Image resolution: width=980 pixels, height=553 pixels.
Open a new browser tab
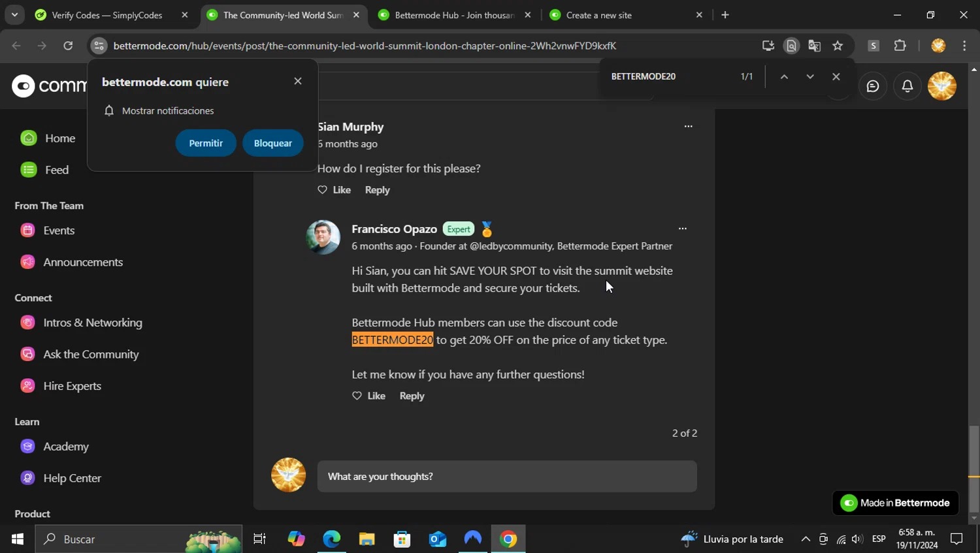point(725,15)
